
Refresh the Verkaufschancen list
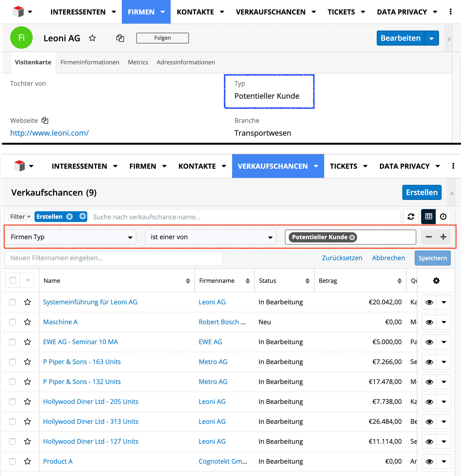pos(411,217)
